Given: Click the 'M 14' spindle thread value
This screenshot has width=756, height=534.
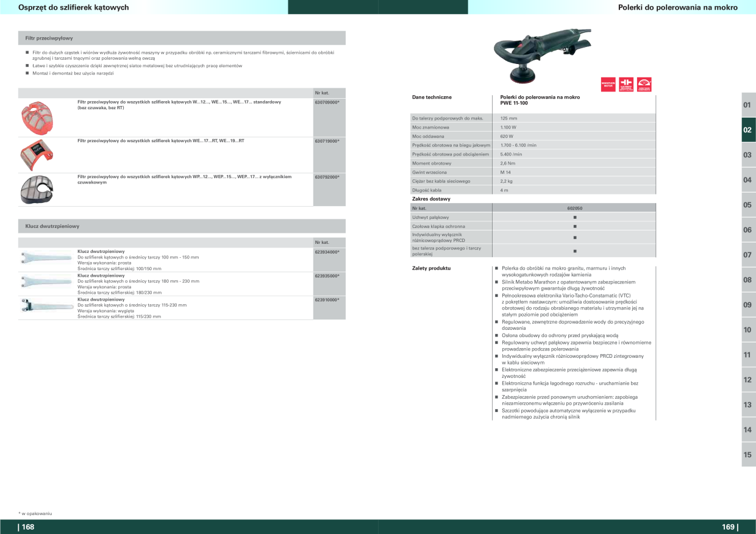Looking at the screenshot, I should [x=505, y=173].
